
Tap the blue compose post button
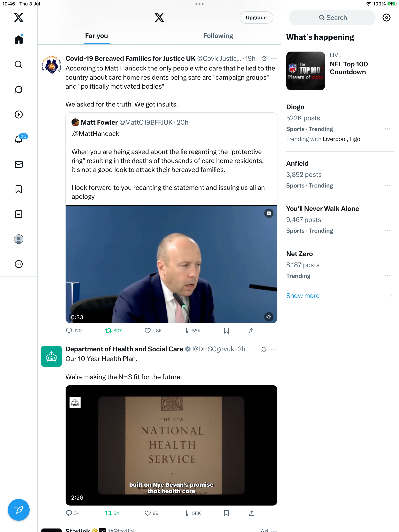click(19, 510)
